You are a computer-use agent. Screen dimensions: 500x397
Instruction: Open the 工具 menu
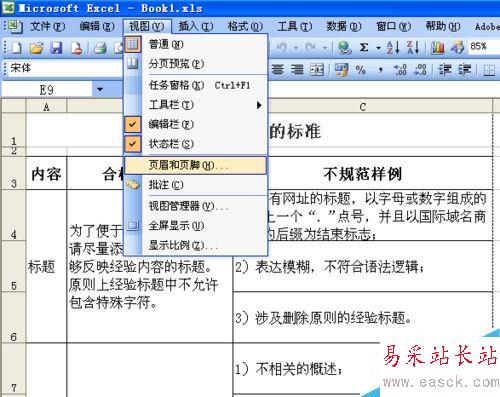pyautogui.click(x=294, y=26)
